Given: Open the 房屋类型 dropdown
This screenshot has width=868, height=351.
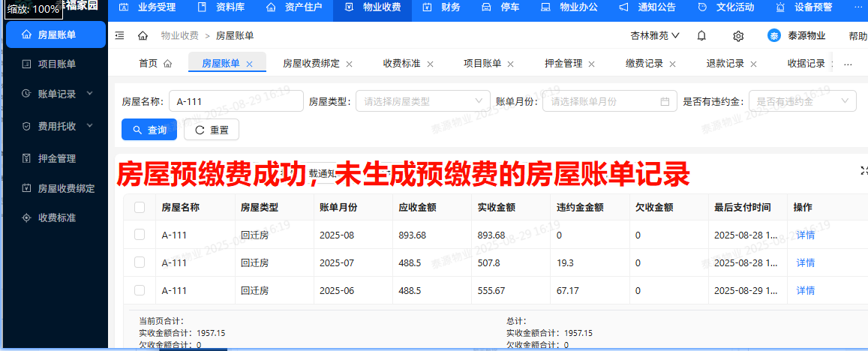Looking at the screenshot, I should point(423,101).
